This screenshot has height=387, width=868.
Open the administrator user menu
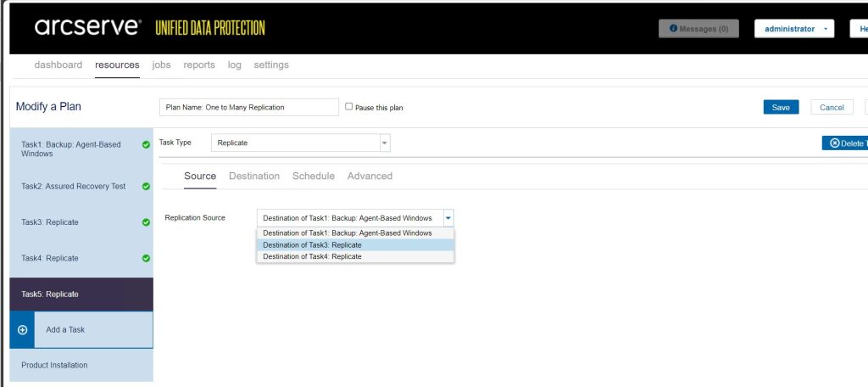coord(793,29)
